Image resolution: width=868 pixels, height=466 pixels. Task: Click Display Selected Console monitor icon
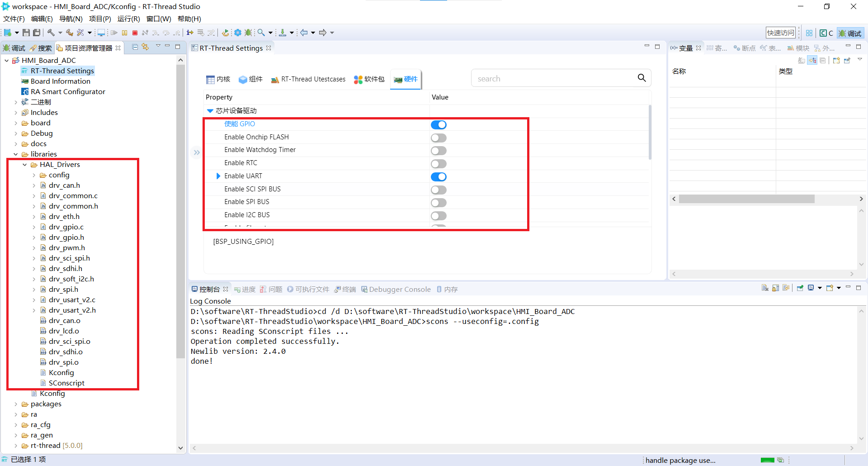tap(811, 288)
